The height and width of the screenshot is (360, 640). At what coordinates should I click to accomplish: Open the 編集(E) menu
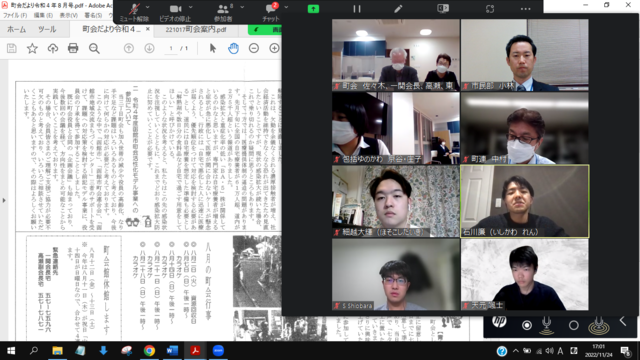pyautogui.click(x=43, y=15)
